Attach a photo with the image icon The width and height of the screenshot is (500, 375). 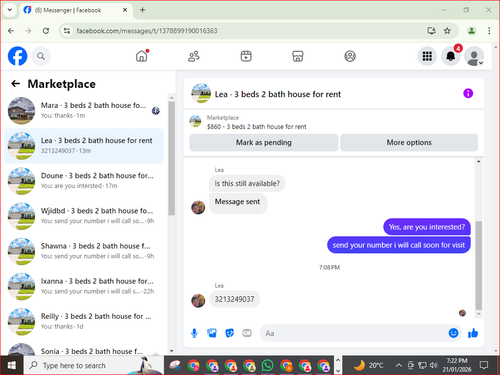pos(212,333)
